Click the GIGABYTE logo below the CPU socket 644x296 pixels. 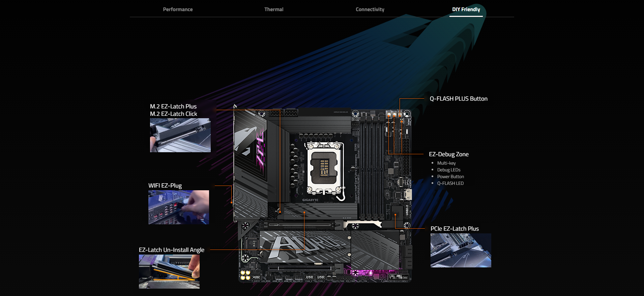[x=310, y=200]
